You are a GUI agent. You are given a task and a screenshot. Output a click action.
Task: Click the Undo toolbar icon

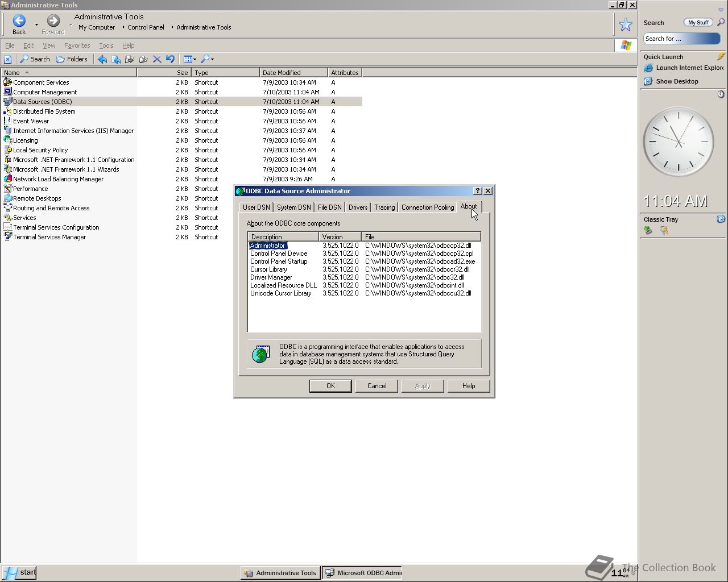[170, 59]
